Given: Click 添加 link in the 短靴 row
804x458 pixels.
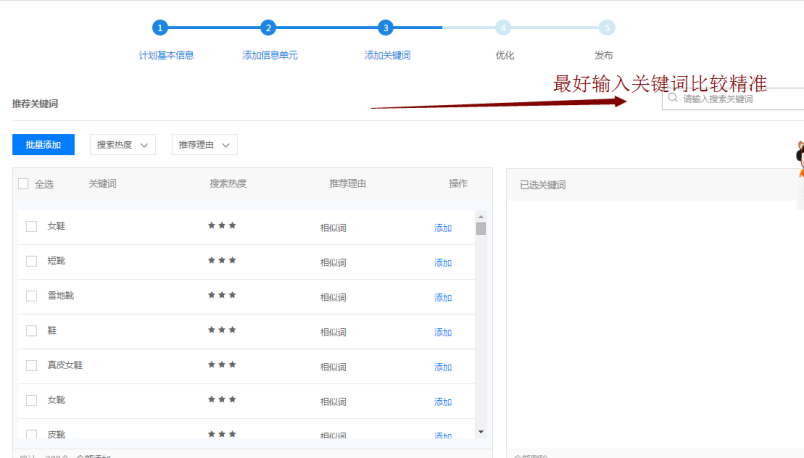Looking at the screenshot, I should (x=442, y=263).
